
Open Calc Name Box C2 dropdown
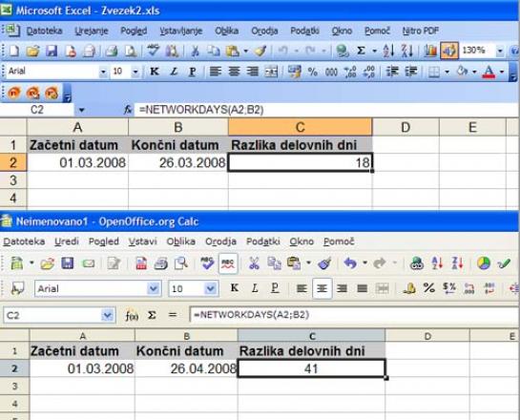coord(108,315)
